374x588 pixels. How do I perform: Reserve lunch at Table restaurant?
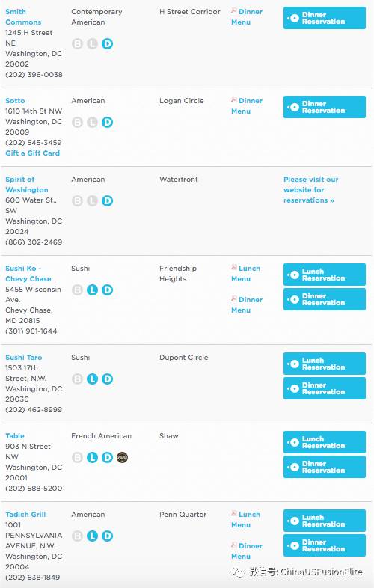click(325, 442)
